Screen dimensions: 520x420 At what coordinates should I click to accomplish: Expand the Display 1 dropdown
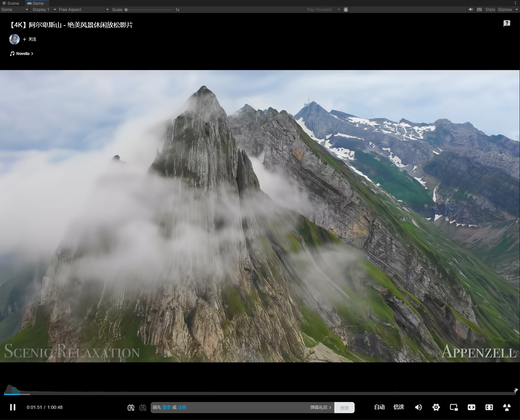click(44, 9)
